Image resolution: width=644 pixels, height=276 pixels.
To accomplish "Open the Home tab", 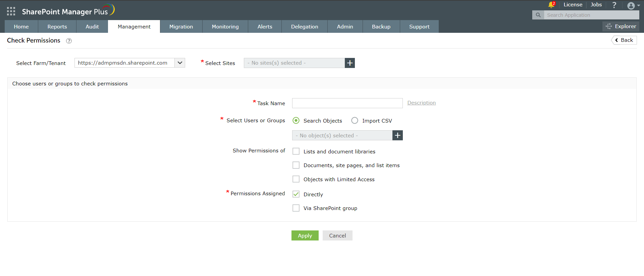I will pyautogui.click(x=21, y=26).
